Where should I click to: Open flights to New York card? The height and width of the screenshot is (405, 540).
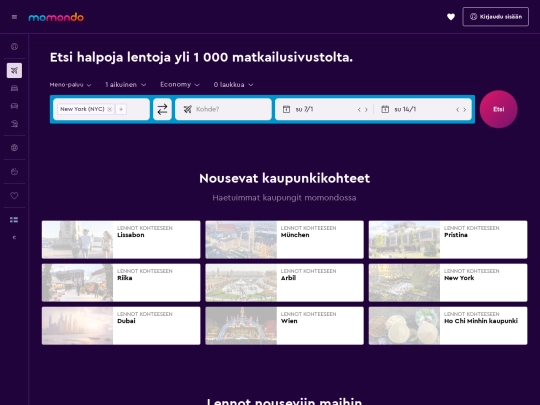448,283
